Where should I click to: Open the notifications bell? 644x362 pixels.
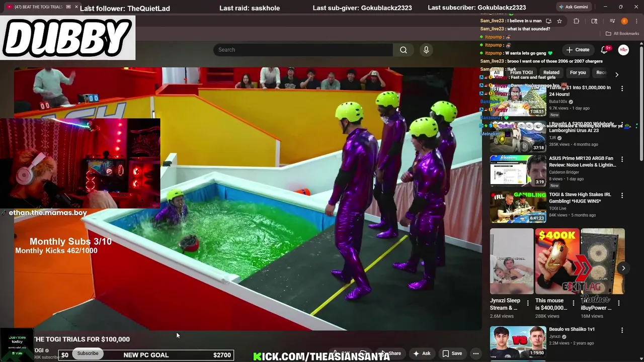click(605, 50)
